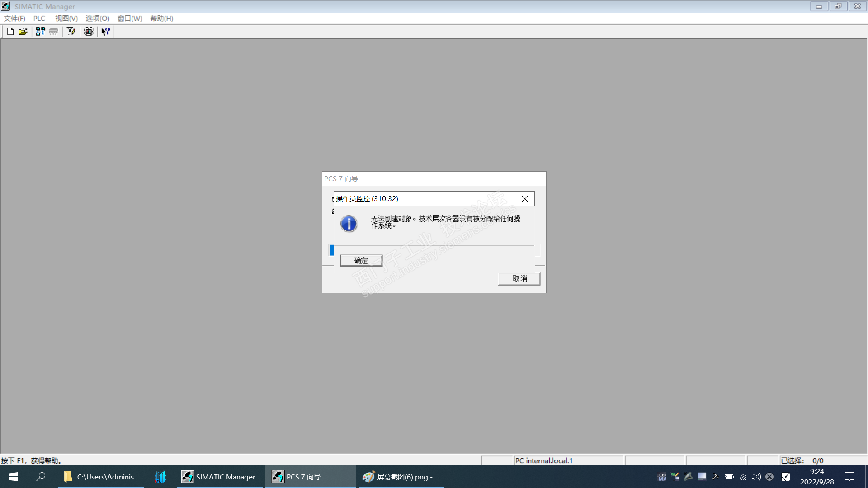
Task: Click the Configure Network icon
Action: point(89,32)
